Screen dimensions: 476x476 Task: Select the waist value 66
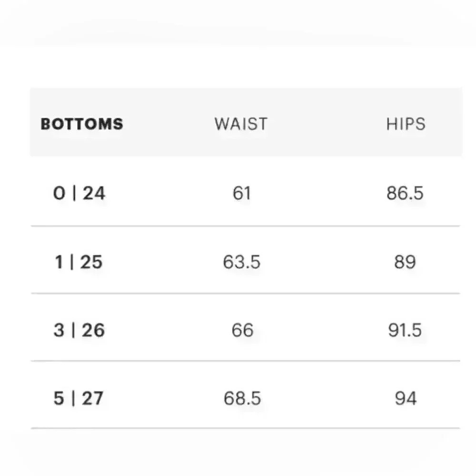(242, 330)
